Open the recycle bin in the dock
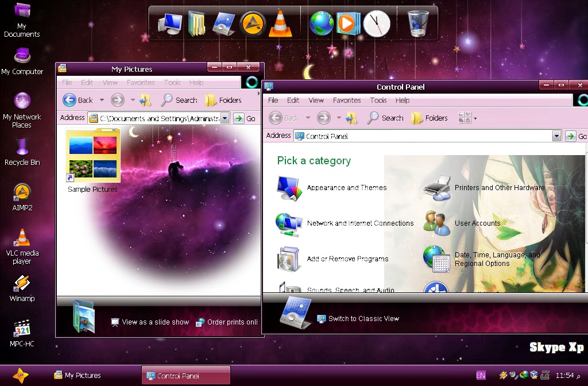Screen dimensions: 588x386 [418, 24]
